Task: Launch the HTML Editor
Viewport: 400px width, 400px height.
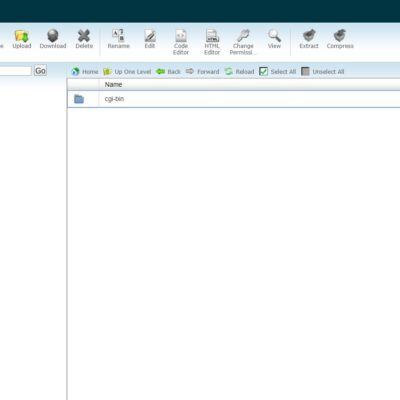Action: 212,36
